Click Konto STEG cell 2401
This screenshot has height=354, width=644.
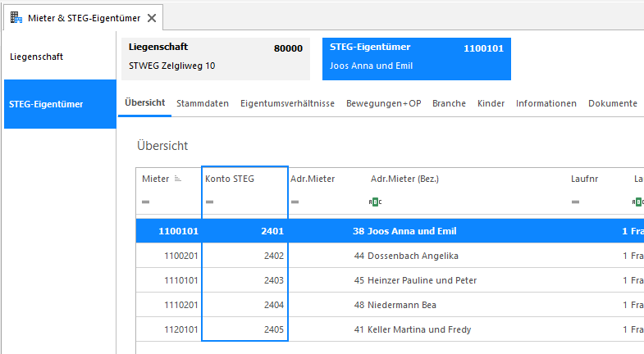244,231
